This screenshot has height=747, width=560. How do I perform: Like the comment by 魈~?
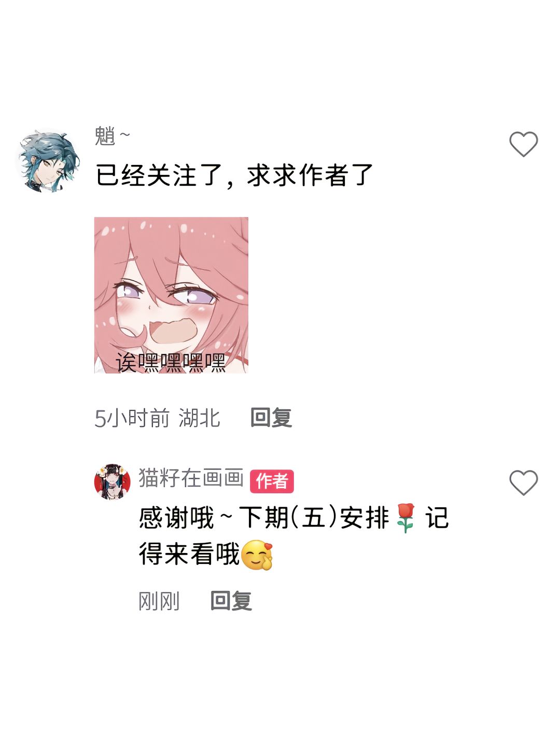pyautogui.click(x=523, y=144)
